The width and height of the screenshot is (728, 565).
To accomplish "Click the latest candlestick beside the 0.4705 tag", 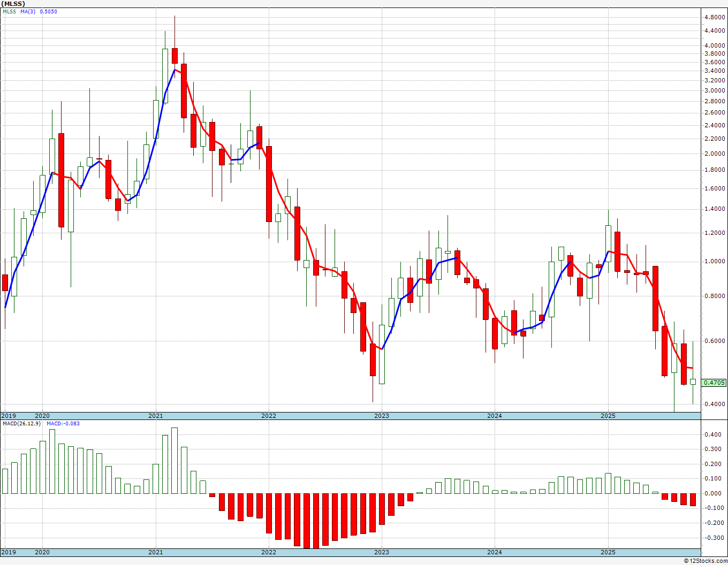I will pyautogui.click(x=693, y=381).
